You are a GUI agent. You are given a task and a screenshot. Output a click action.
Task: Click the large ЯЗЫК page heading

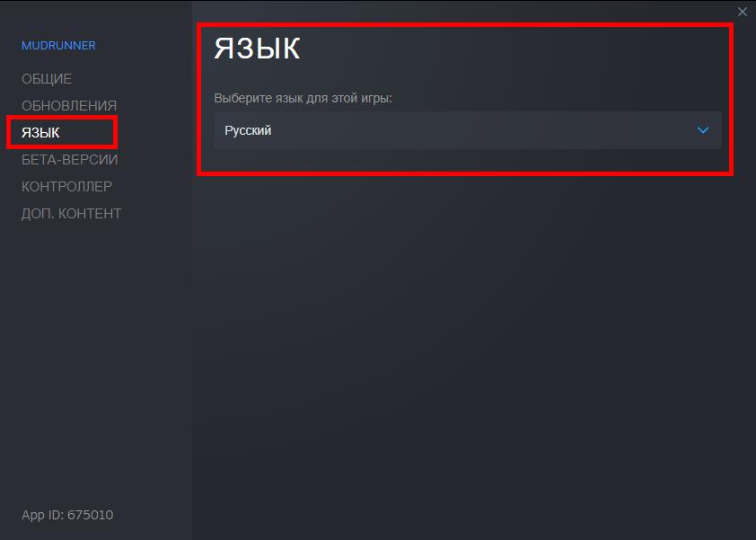click(257, 48)
